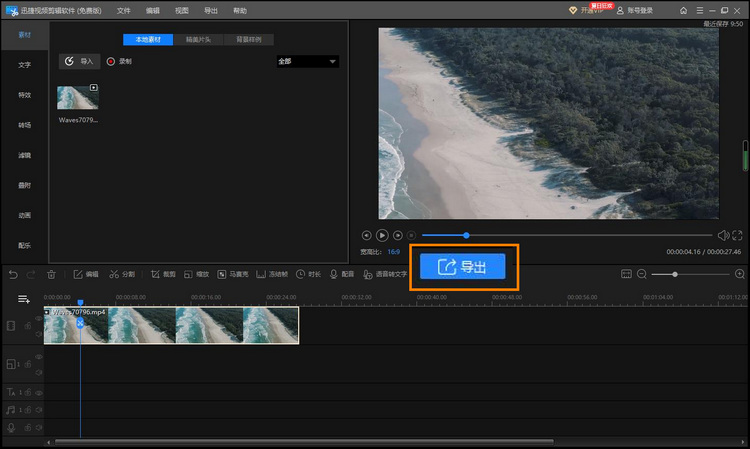Open the 视图 view menu
This screenshot has height=449, width=750.
click(x=182, y=11)
